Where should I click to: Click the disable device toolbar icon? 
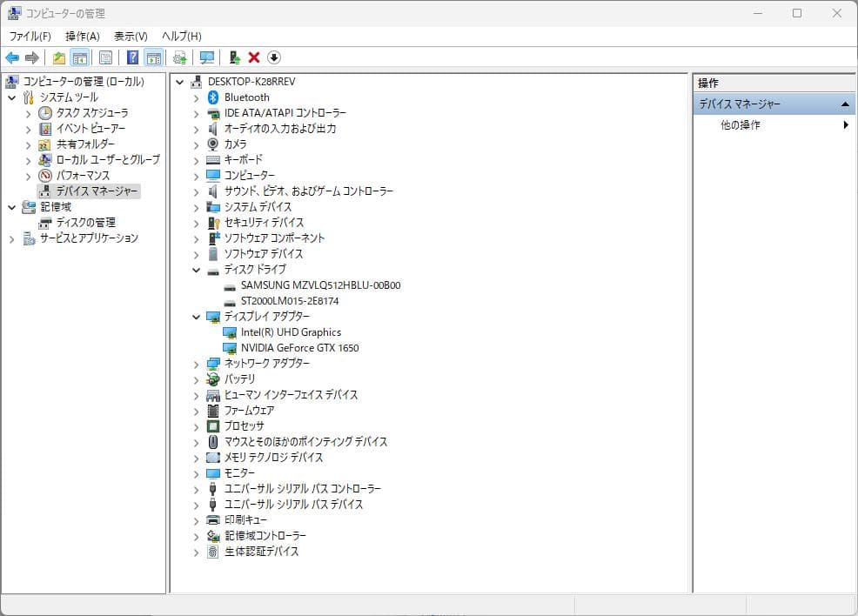tap(272, 57)
